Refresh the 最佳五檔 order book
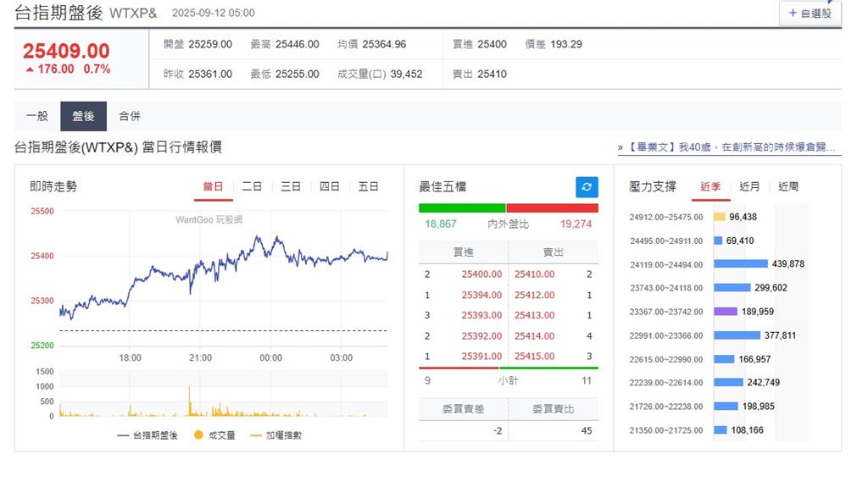 click(587, 187)
